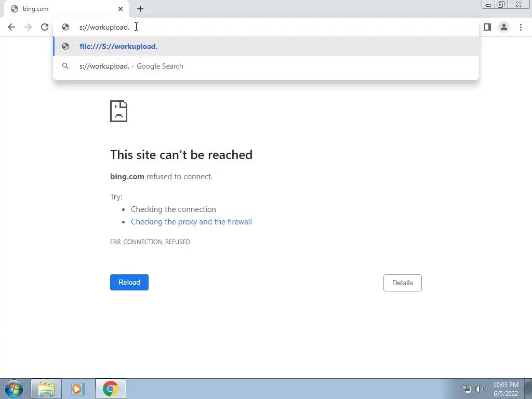This screenshot has height=399, width=532.
Task: Click the Chrome taskbar icon
Action: click(111, 389)
